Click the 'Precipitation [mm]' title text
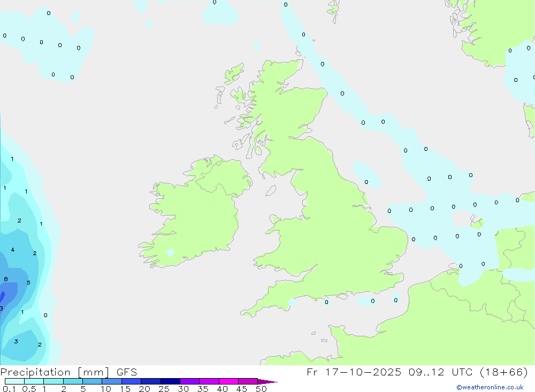 click(x=55, y=372)
